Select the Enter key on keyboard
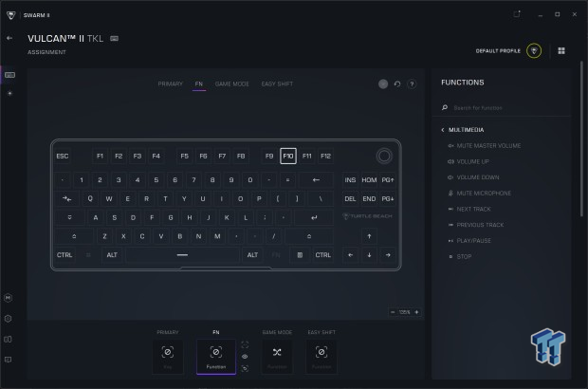 (314, 217)
